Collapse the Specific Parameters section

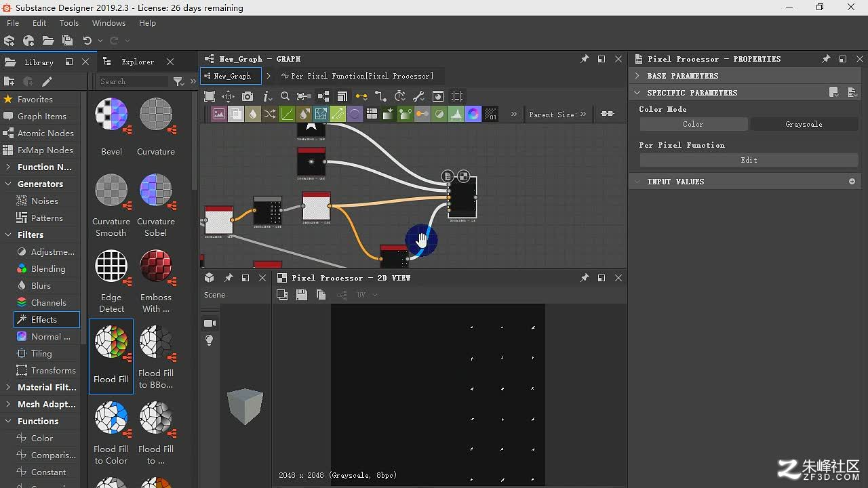[637, 93]
